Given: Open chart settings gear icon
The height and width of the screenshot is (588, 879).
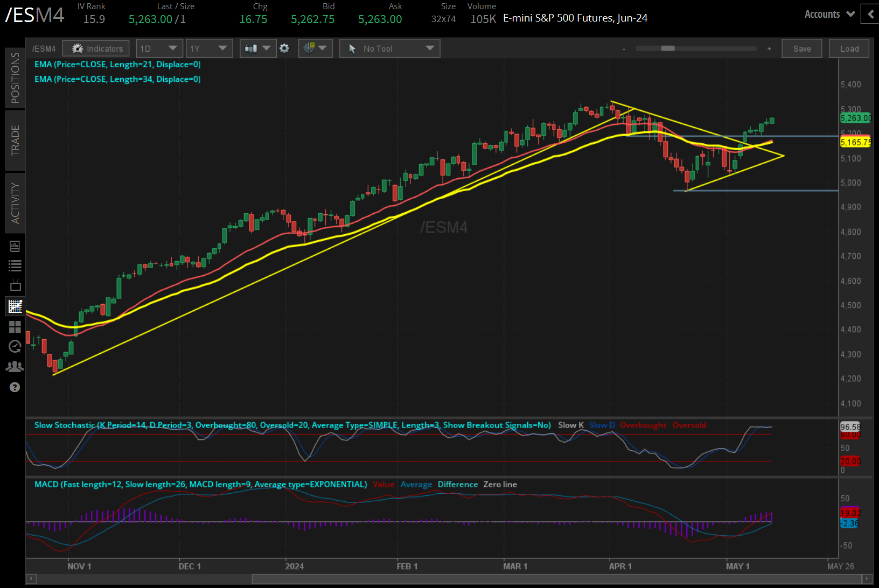Looking at the screenshot, I should click(x=284, y=48).
